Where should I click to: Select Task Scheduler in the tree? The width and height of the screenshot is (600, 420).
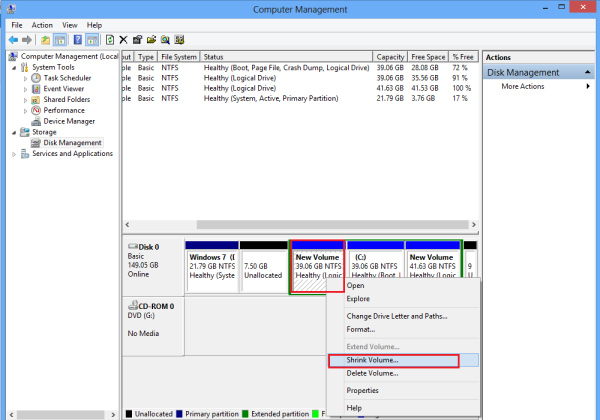(67, 77)
